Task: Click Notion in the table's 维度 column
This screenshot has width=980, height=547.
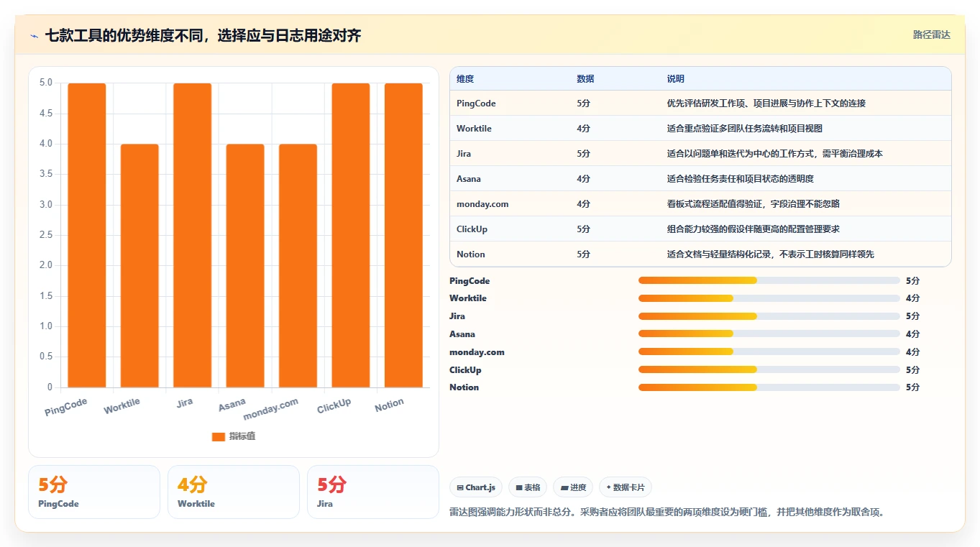Action: coord(471,254)
